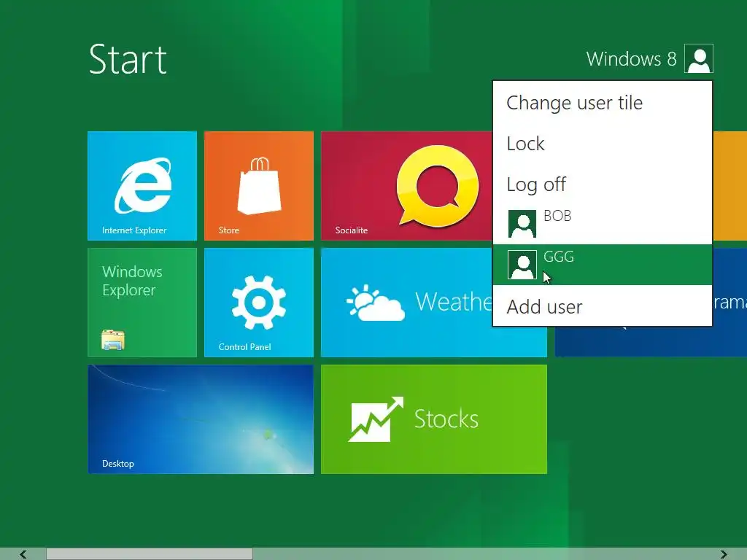Open the Socialite app tile
The image size is (747, 560).
point(407,186)
